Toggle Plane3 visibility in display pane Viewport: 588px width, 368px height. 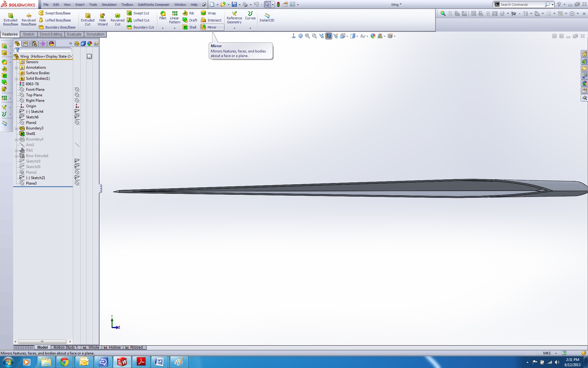77,183
